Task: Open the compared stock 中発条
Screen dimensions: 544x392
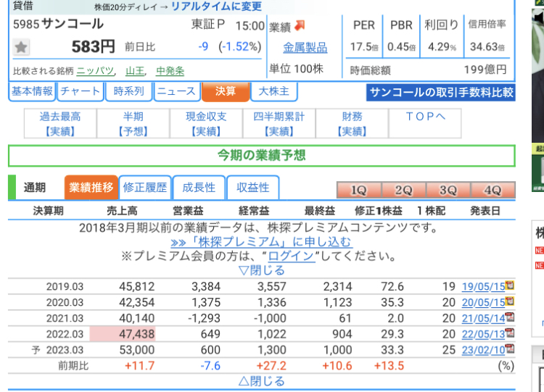Action: click(170, 71)
